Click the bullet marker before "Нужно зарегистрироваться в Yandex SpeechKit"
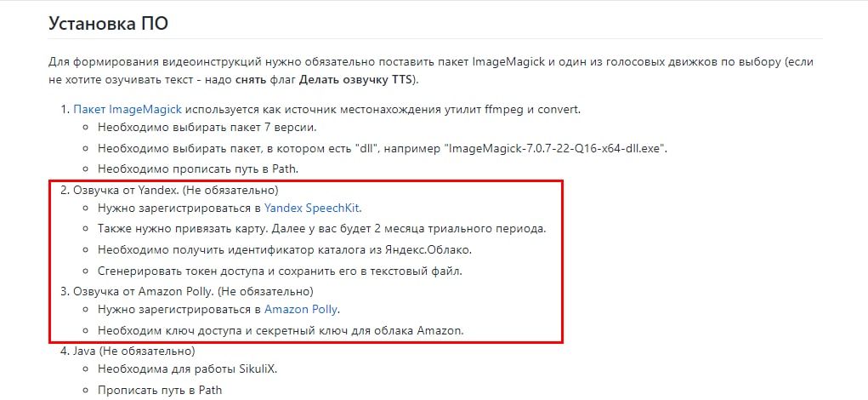Image resolution: width=868 pixels, height=400 pixels. click(x=85, y=209)
